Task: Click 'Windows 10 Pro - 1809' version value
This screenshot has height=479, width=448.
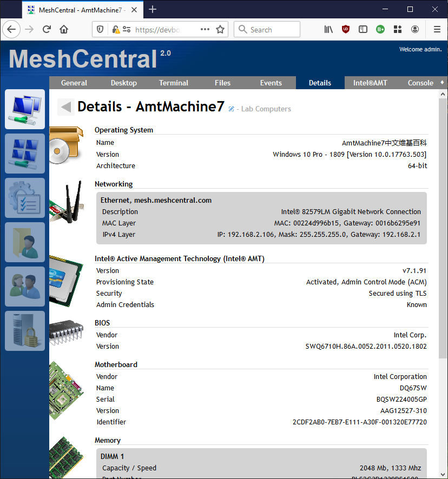Action: pos(350,154)
